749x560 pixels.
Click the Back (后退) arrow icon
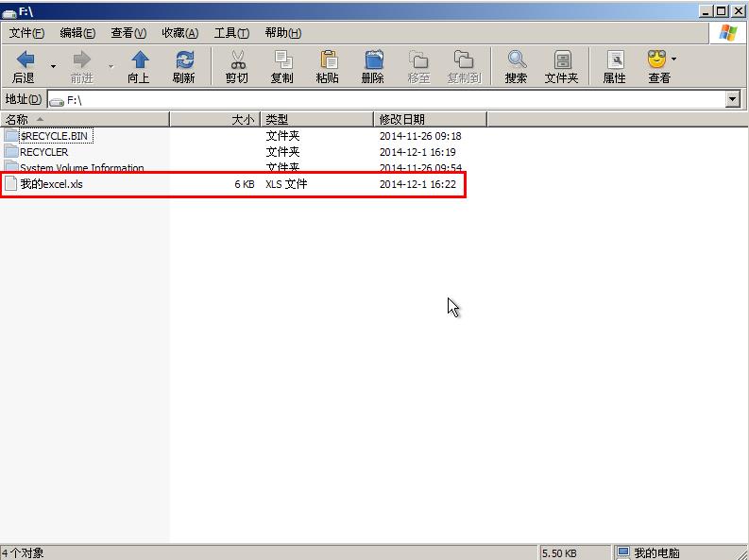[x=26, y=59]
